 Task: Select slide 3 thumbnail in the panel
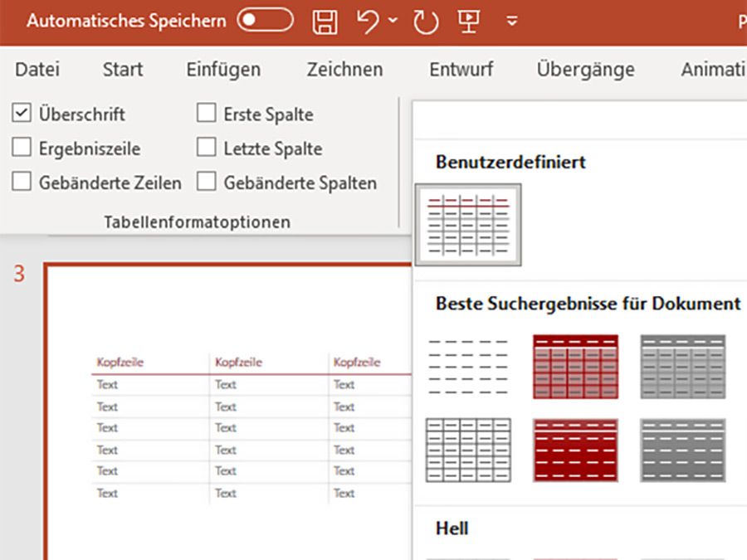point(229,411)
